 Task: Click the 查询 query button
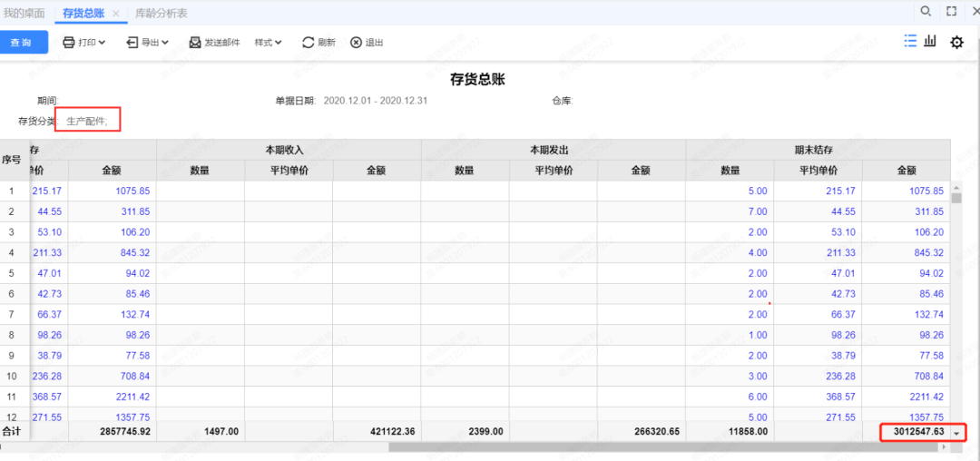click(22, 43)
